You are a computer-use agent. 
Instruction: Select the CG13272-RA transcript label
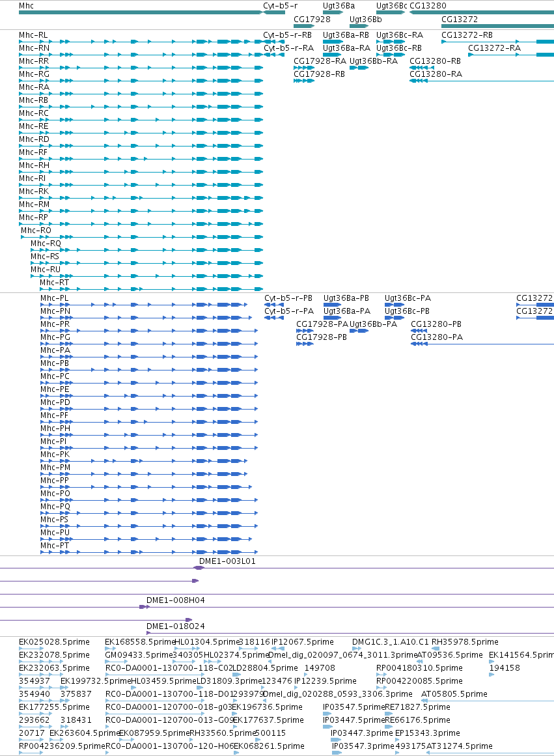(495, 48)
